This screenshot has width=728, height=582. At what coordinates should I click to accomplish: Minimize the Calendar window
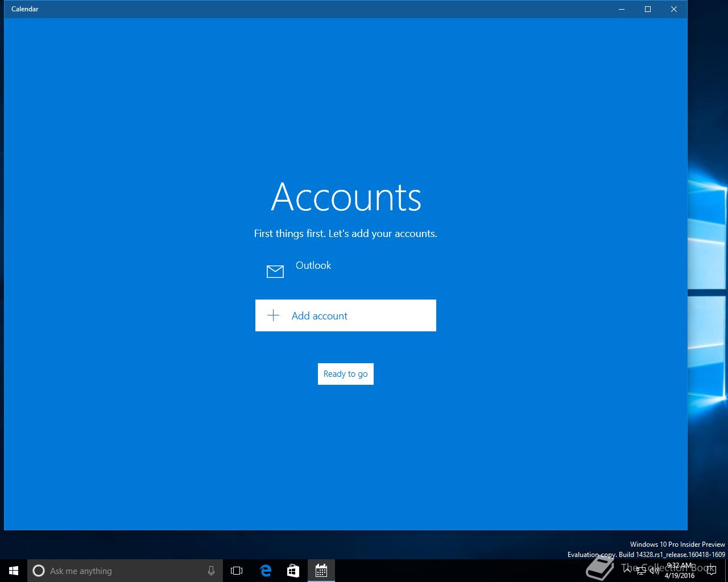(622, 9)
